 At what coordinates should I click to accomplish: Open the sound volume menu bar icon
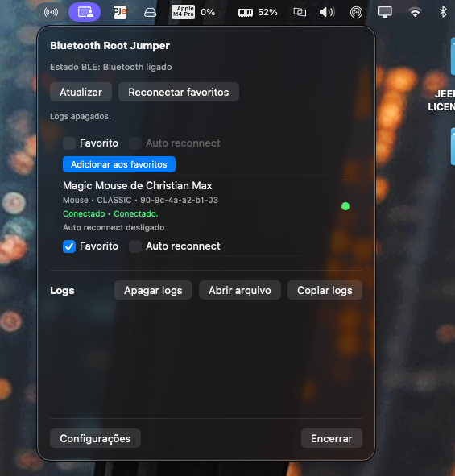[x=327, y=12]
